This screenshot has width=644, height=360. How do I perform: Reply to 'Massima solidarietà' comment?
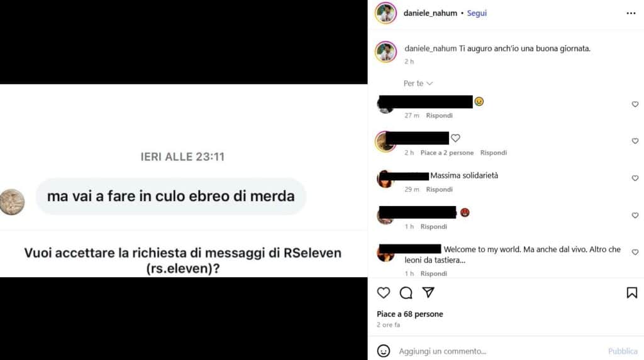(439, 189)
